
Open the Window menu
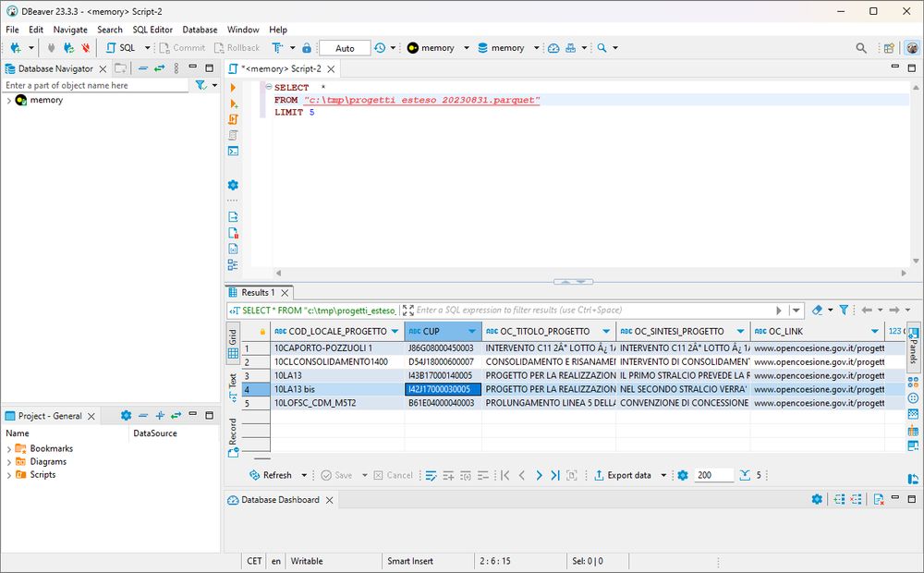(243, 30)
